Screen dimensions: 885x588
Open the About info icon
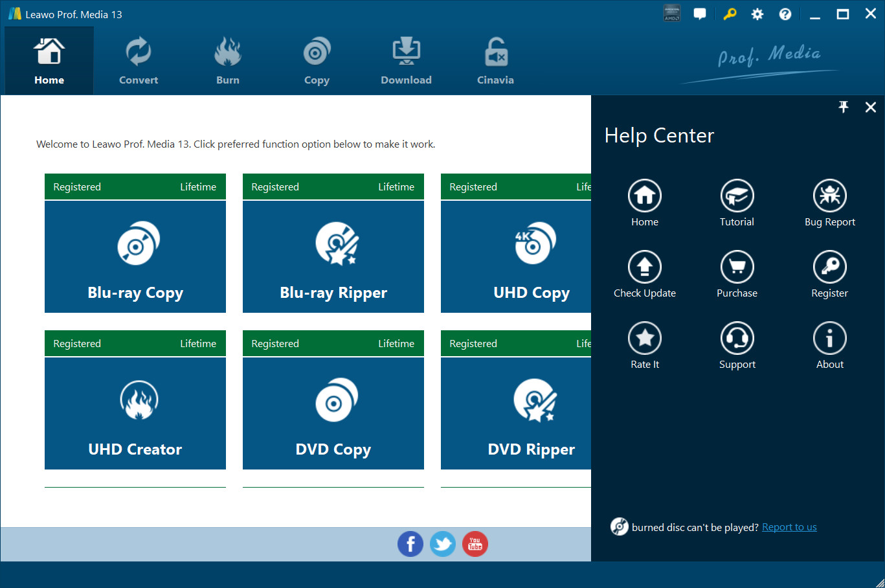coord(829,338)
